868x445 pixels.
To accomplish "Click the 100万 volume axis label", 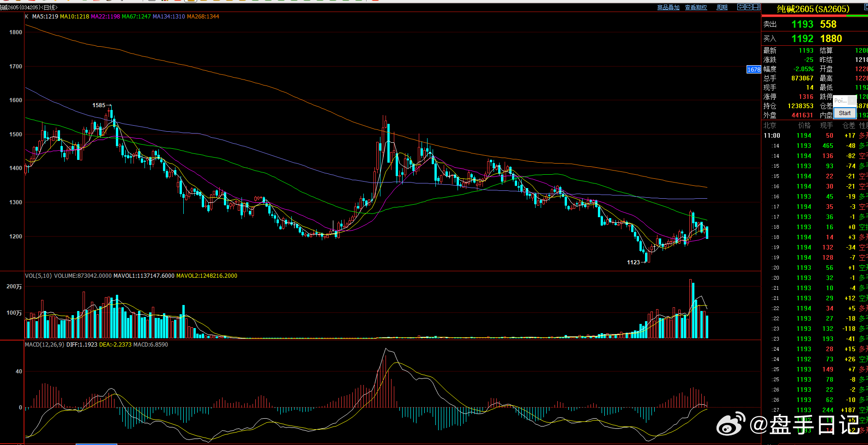I will [x=14, y=313].
